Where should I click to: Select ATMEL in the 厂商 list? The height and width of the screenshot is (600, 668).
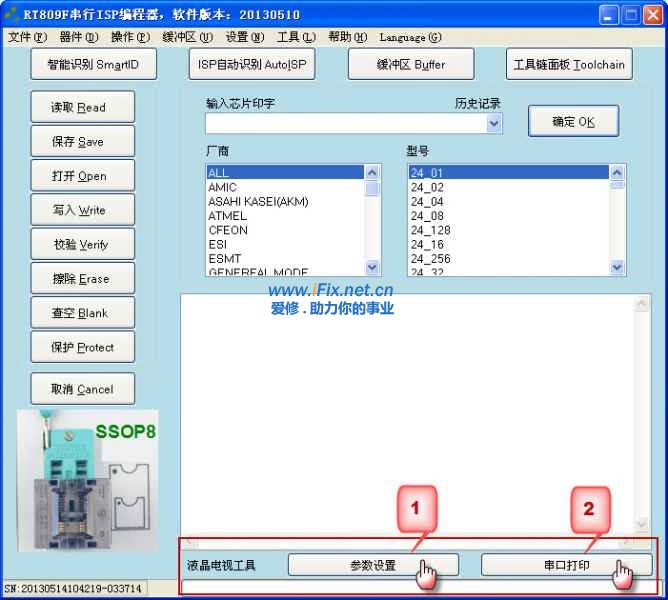[285, 216]
